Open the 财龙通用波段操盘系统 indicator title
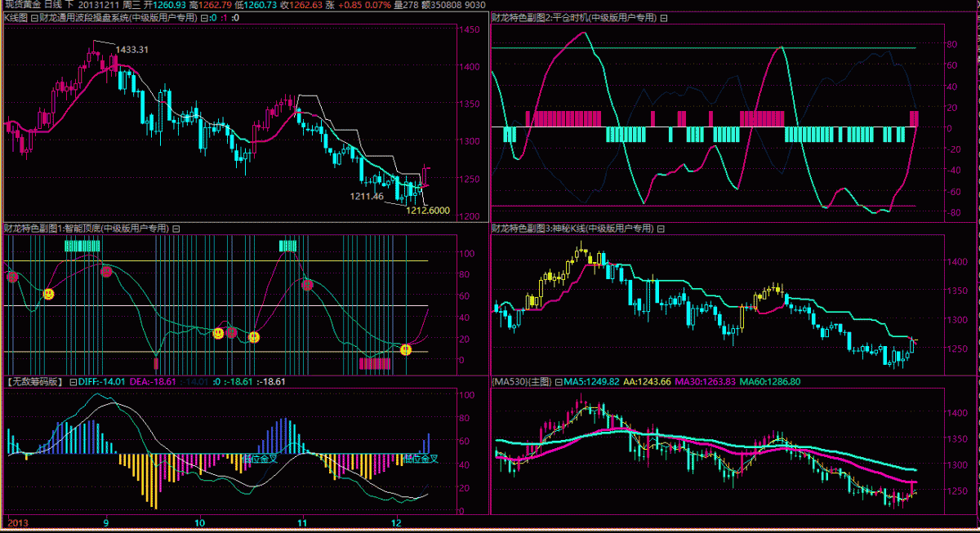 tap(119, 17)
